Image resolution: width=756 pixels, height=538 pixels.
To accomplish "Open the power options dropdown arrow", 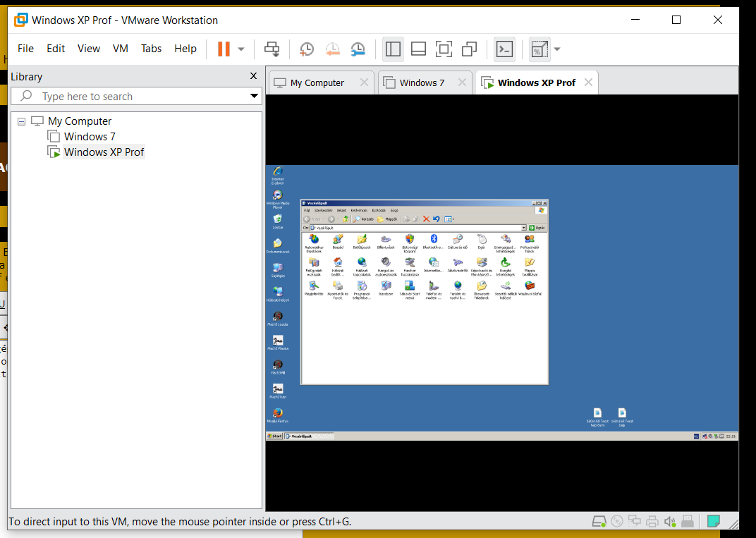I will click(241, 49).
